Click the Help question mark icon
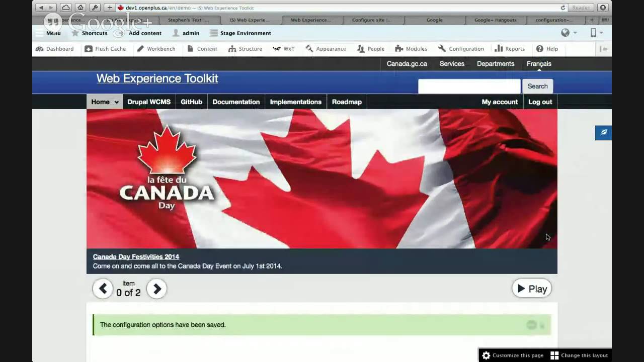The height and width of the screenshot is (362, 644). pyautogui.click(x=540, y=49)
